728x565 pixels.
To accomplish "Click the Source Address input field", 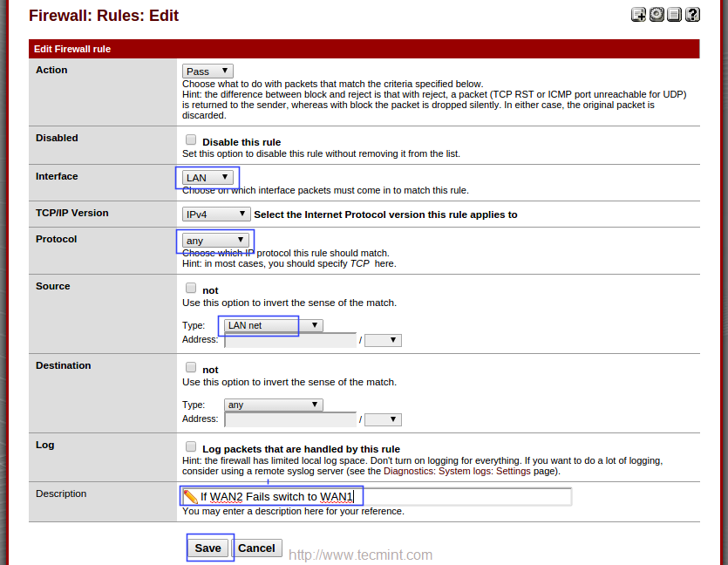I will click(290, 340).
